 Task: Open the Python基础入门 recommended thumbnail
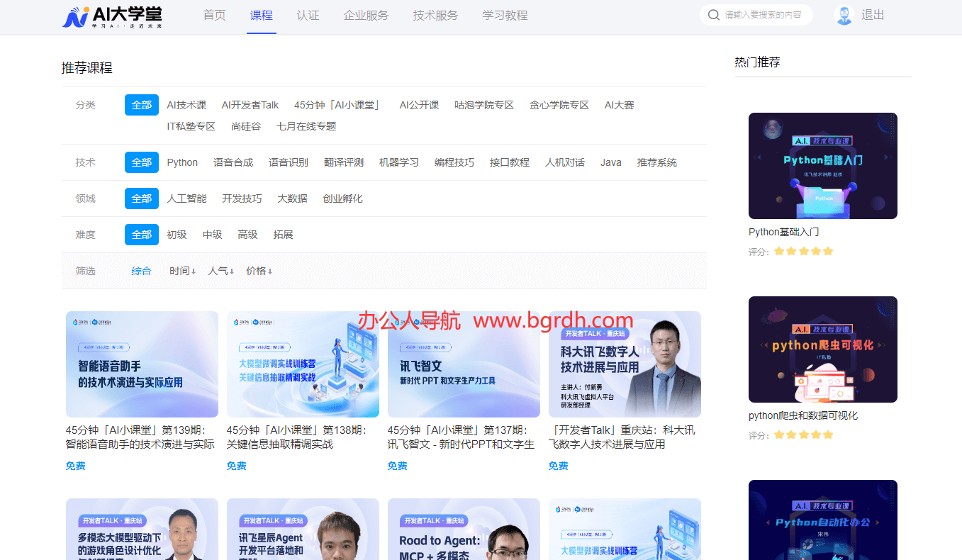tap(823, 166)
